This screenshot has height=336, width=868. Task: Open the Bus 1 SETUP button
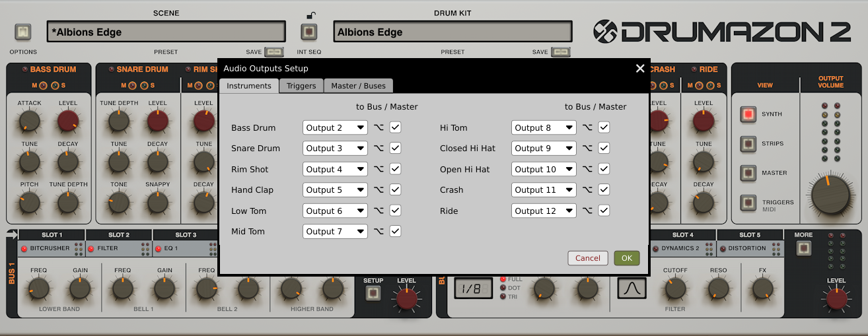(373, 294)
